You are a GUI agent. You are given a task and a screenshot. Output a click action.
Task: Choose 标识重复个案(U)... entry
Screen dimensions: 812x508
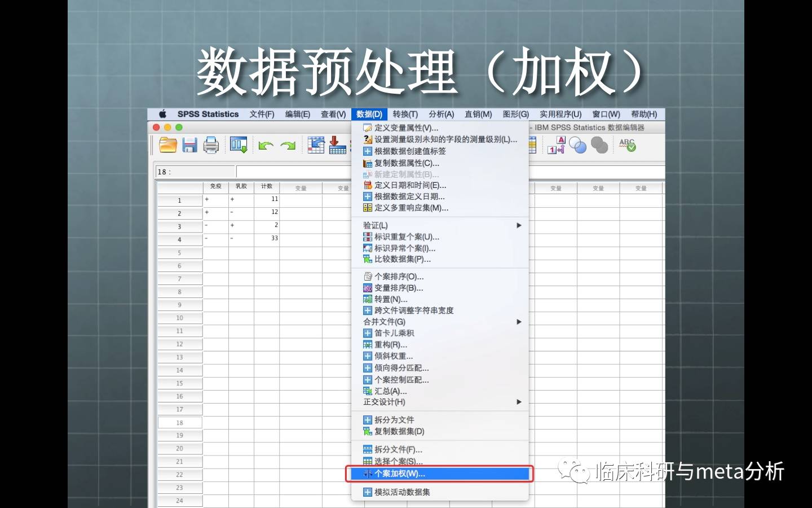(x=440, y=237)
